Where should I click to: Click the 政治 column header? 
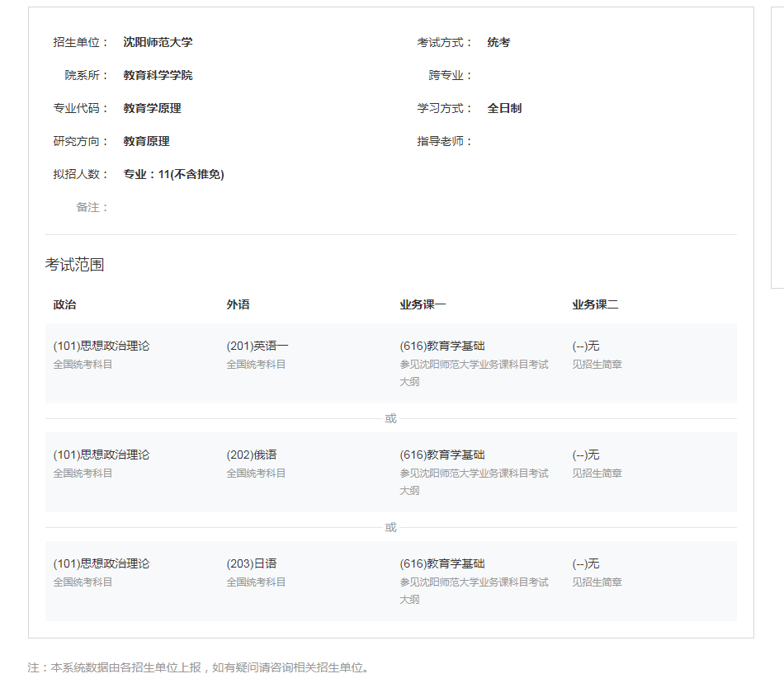(x=64, y=304)
